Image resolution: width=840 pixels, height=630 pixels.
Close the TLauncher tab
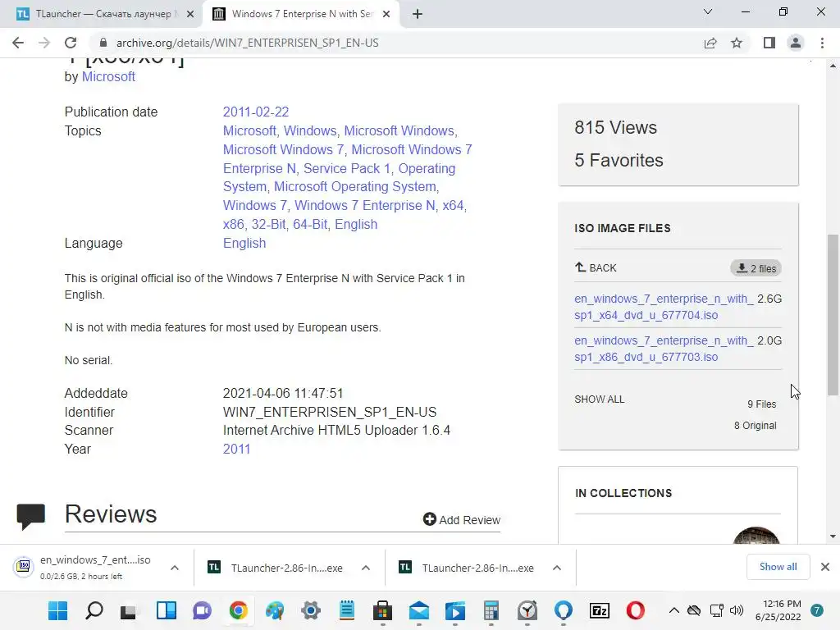click(190, 14)
